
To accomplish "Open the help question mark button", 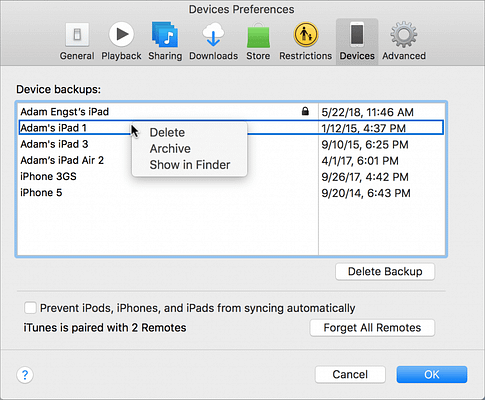I will (25, 375).
